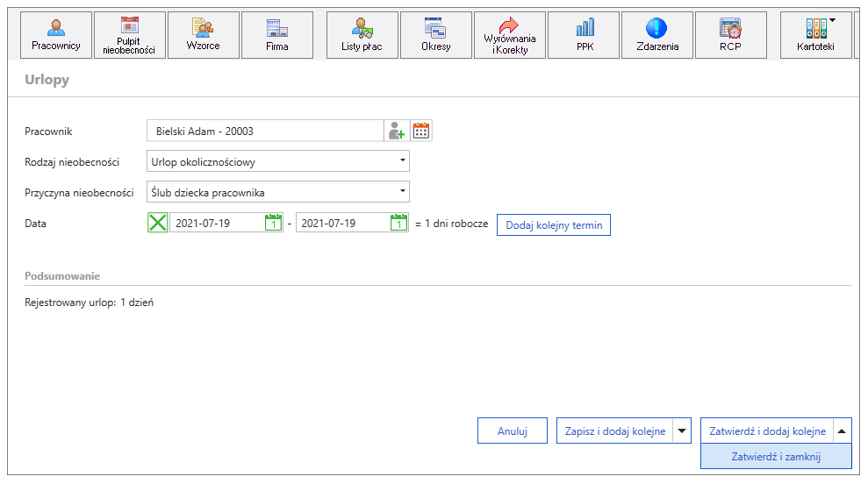Open the Firma section
Screen dimensions: 868x484
[x=276, y=35]
